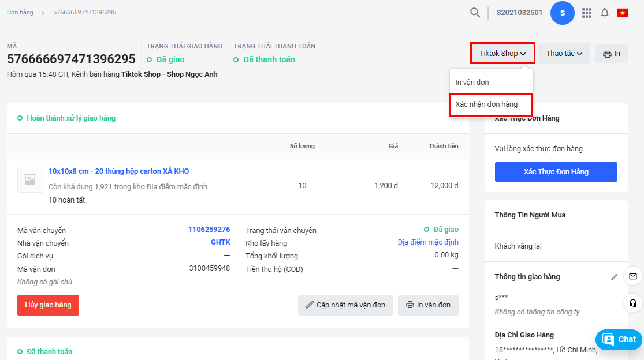This screenshot has width=644, height=360.
Task: Edit delivery information with pencil icon
Action: point(614,277)
